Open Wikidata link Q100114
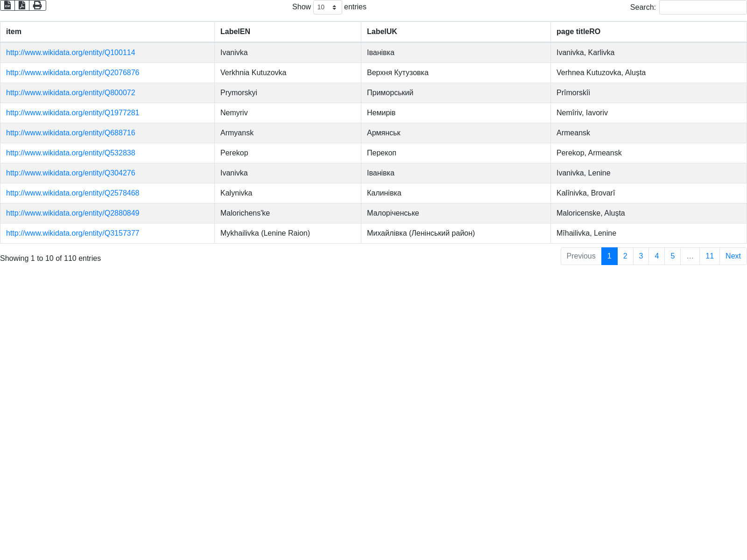Viewport: 747px width, 560px height. pyautogui.click(x=70, y=53)
